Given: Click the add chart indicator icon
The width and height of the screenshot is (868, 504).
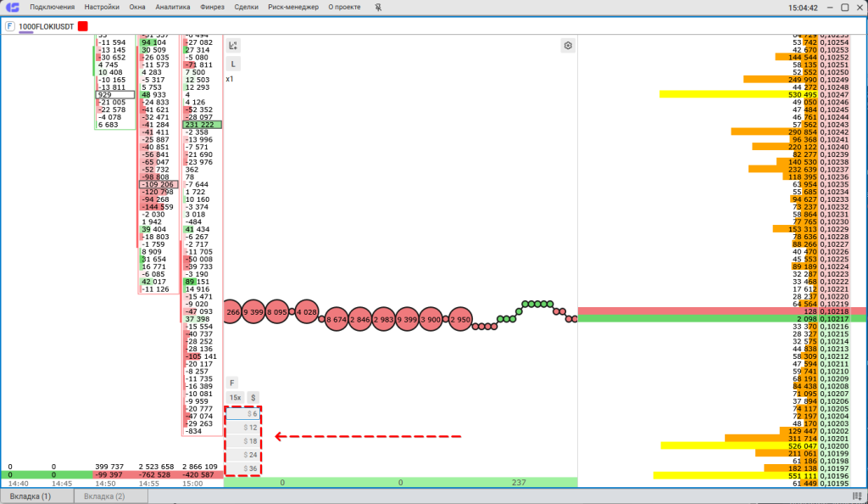Looking at the screenshot, I should click(x=233, y=46).
